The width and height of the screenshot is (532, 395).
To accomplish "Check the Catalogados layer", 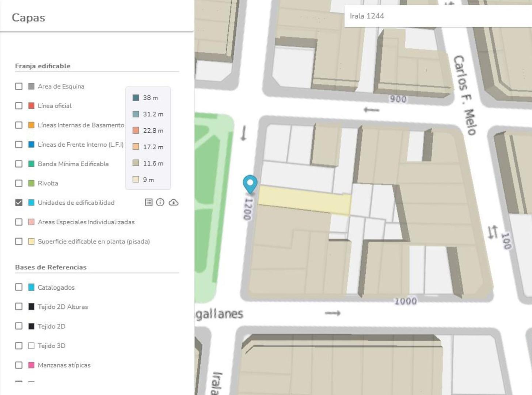I will point(19,287).
